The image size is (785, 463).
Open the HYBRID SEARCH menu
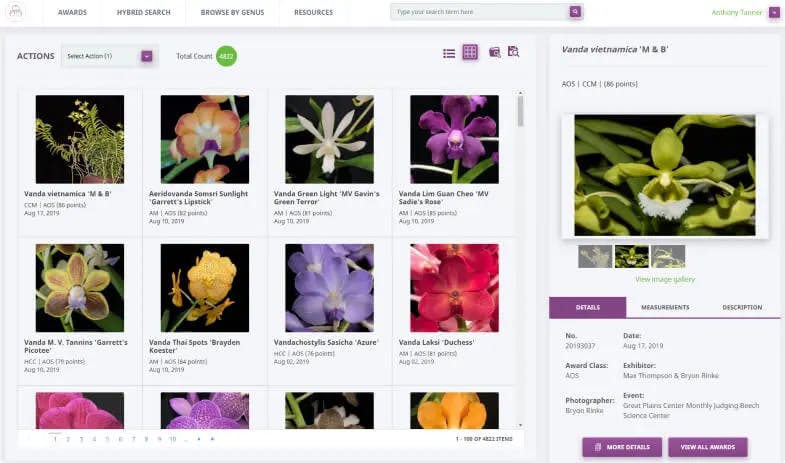tap(144, 12)
